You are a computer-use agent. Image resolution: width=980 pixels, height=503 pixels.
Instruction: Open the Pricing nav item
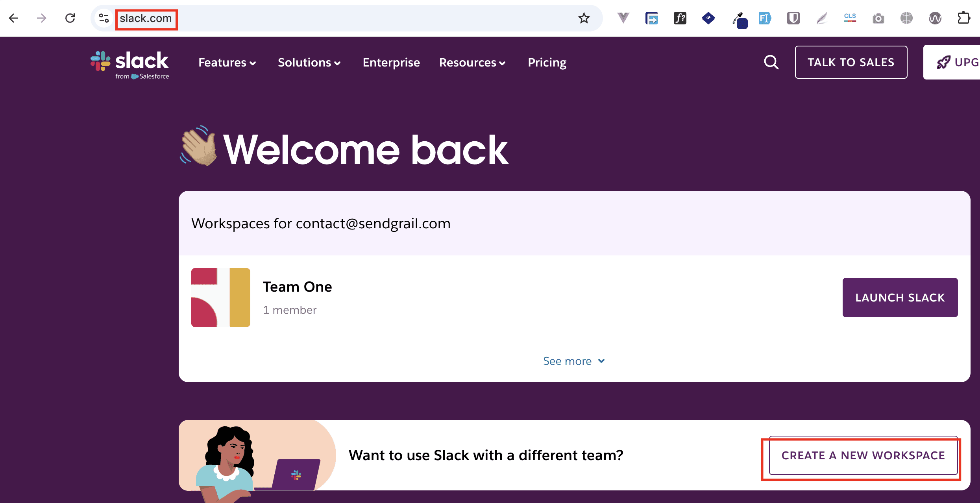click(x=547, y=63)
